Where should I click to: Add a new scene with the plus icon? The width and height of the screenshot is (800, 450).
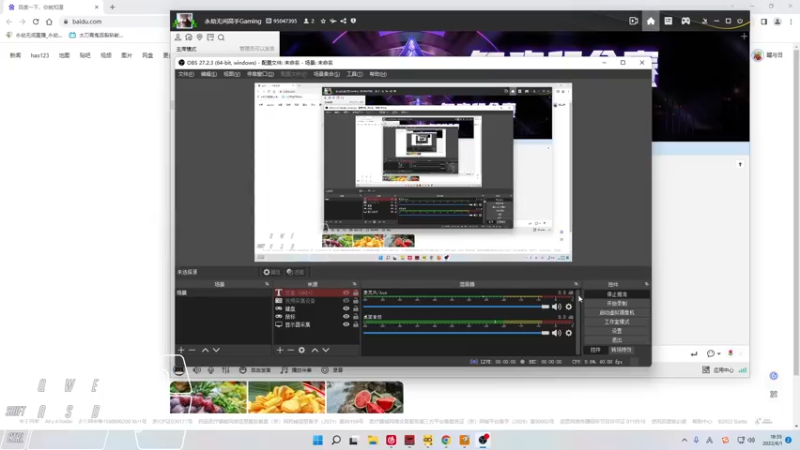(x=181, y=350)
